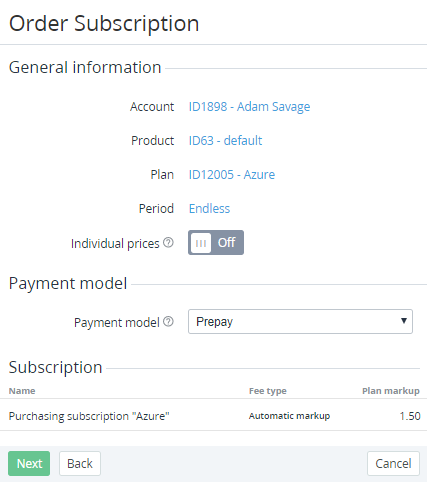Image resolution: width=427 pixels, height=486 pixels.
Task: Click the Off label on toggle
Action: pos(227,242)
